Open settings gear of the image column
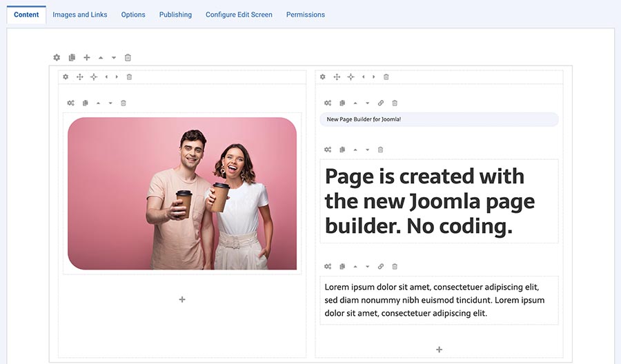The width and height of the screenshot is (621, 364). click(66, 77)
